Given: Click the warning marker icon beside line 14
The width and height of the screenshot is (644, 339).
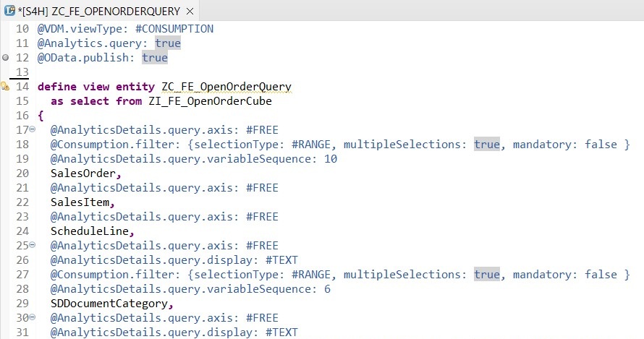Looking at the screenshot, I should pyautogui.click(x=5, y=87).
